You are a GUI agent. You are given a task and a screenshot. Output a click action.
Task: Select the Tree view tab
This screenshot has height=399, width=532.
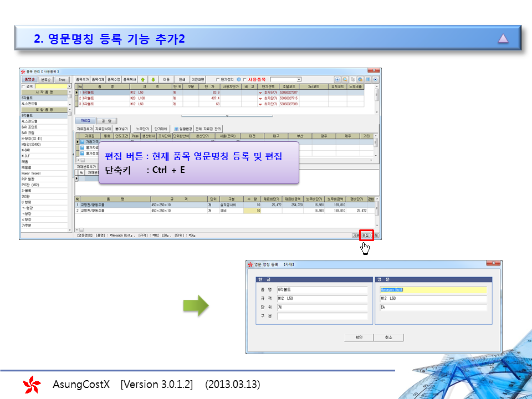(62, 80)
